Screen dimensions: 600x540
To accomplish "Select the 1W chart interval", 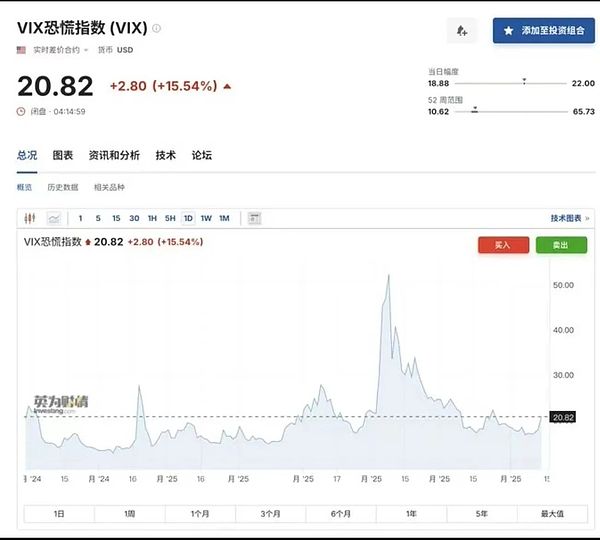I will 206,218.
